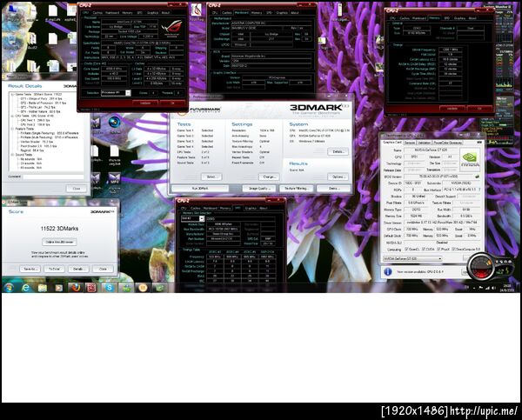Click the ROG logo in the CPU-Z CPU window

[172, 28]
